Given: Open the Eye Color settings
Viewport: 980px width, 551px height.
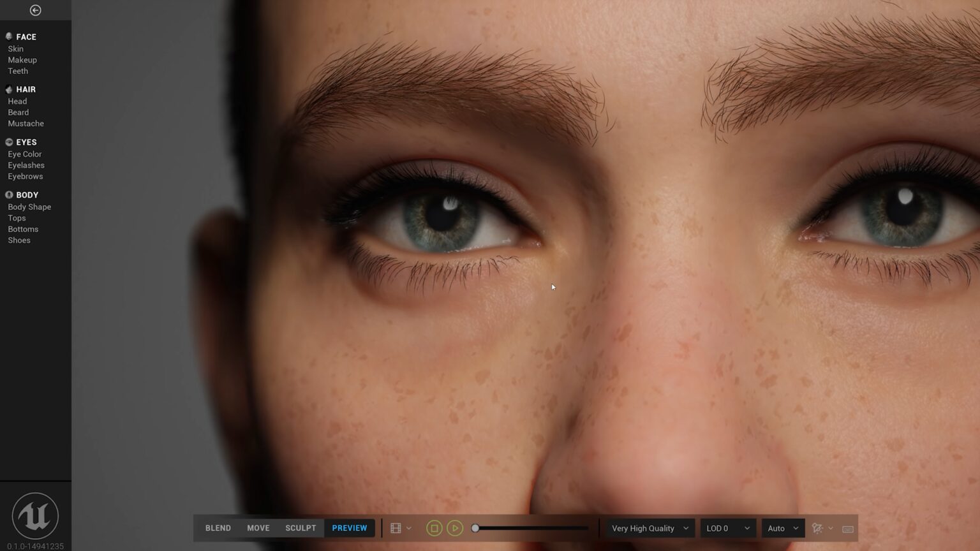Looking at the screenshot, I should (x=25, y=154).
